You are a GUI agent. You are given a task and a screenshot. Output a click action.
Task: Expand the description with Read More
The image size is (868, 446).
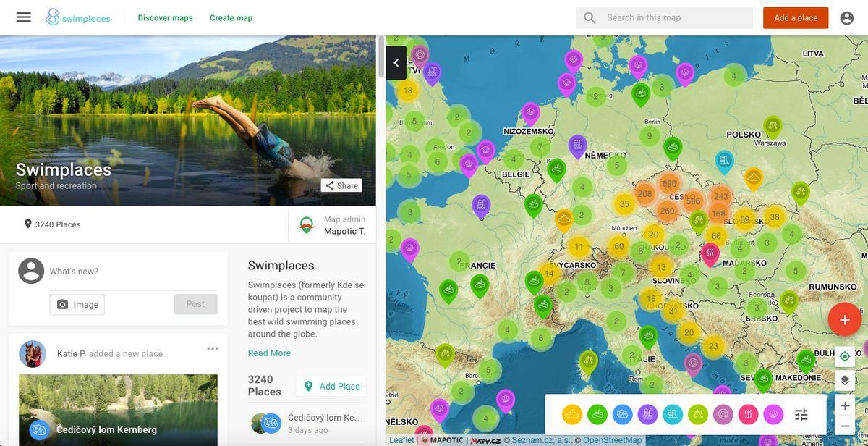click(269, 353)
